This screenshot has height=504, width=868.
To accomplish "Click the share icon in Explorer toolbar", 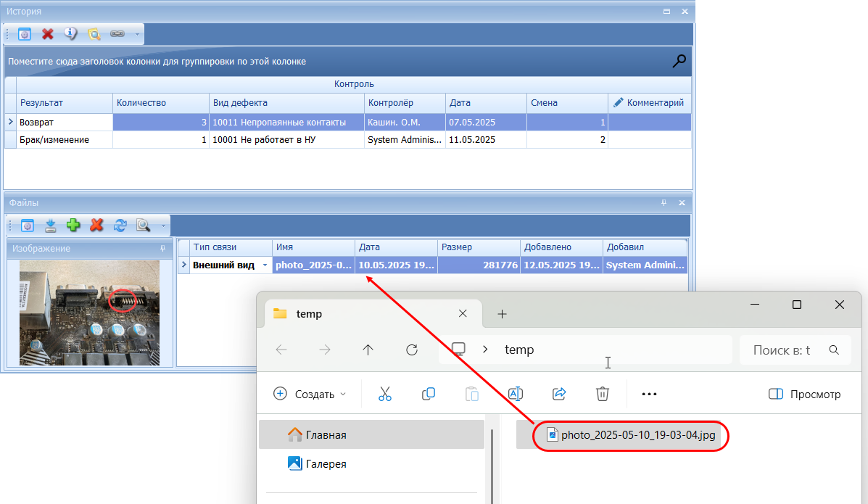I will coord(559,394).
